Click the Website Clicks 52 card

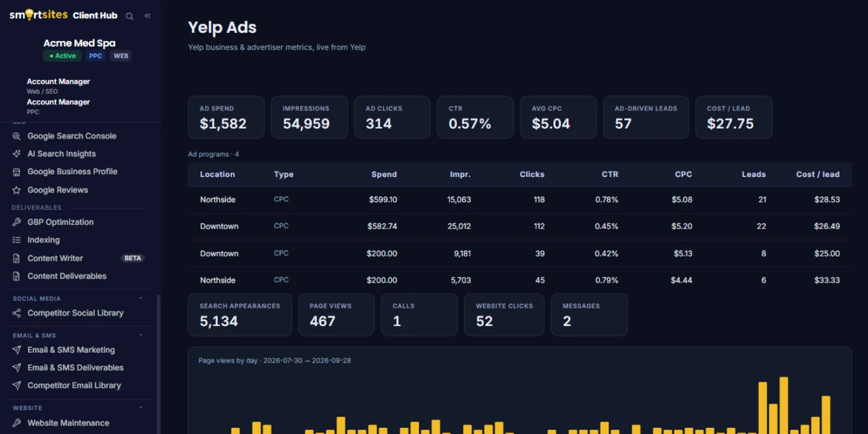click(x=504, y=315)
